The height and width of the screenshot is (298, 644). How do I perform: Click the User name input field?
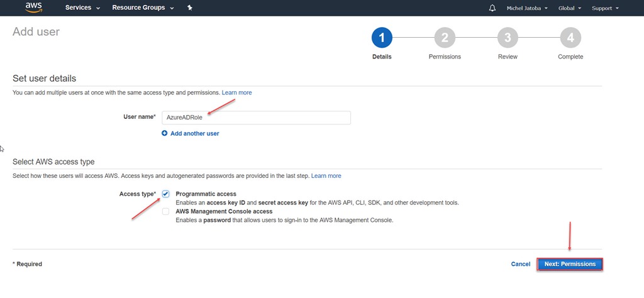[x=257, y=118]
